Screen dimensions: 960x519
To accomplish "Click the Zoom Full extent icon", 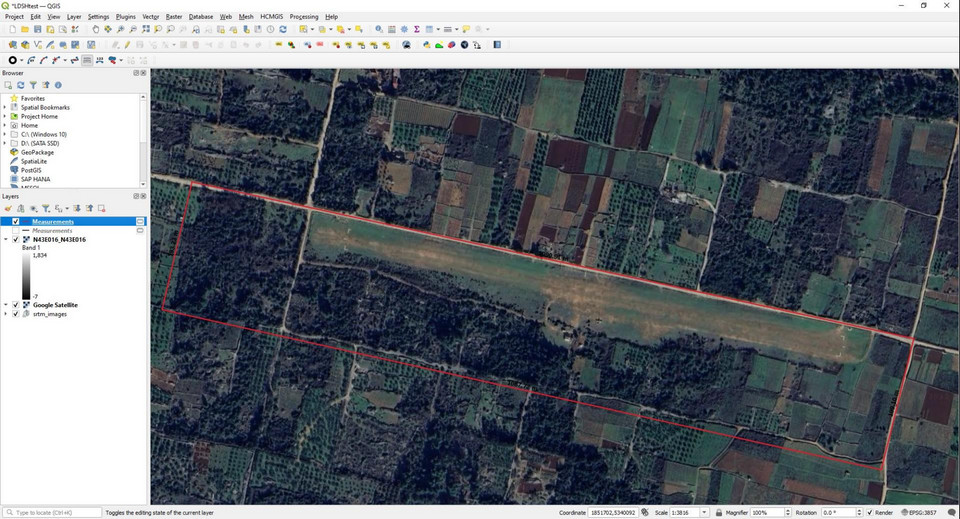I will pyautogui.click(x=146, y=29).
